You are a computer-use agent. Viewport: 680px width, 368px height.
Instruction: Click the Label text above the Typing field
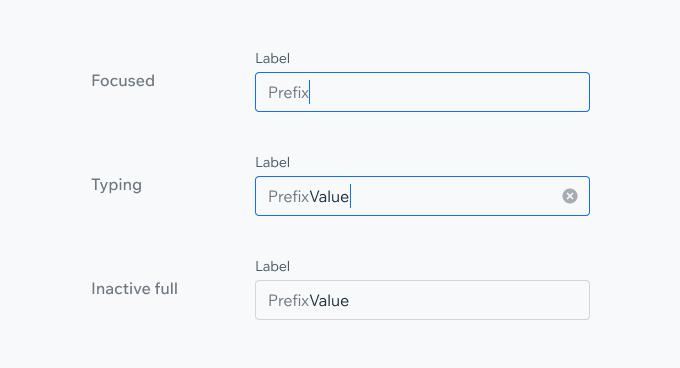tap(272, 162)
